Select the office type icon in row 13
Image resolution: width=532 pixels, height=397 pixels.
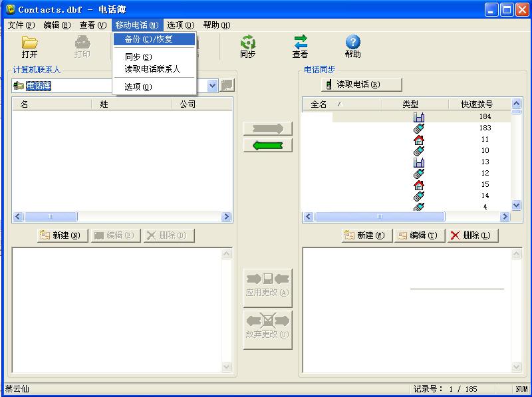(419, 162)
